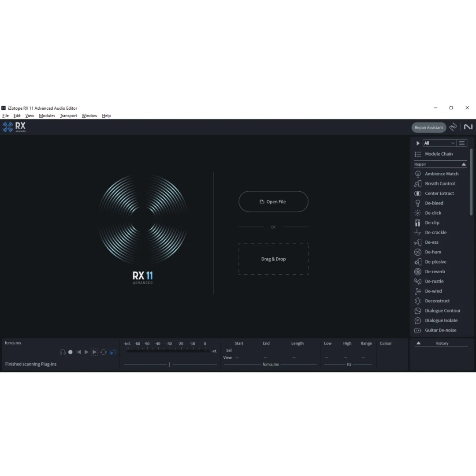Click the Drag & Drop area
Screen dimensions: 476x476
[x=273, y=259]
